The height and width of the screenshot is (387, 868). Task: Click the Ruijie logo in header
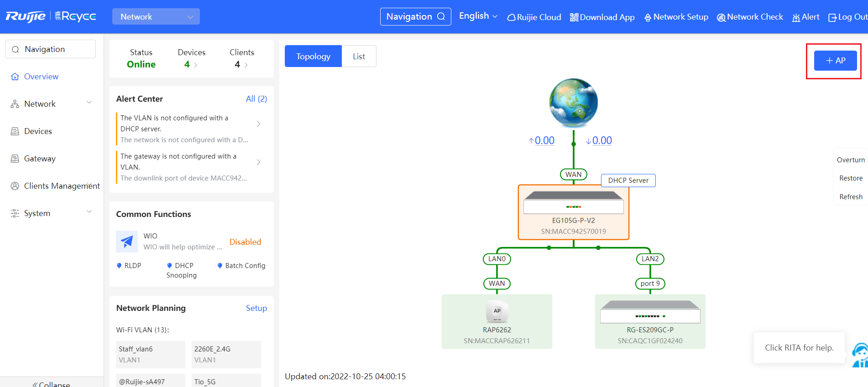[26, 16]
